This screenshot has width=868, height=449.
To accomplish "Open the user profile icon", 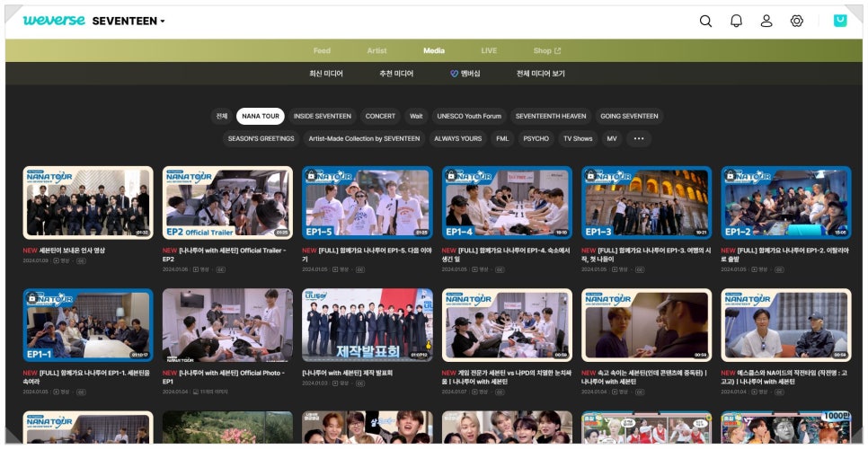I will tap(766, 21).
